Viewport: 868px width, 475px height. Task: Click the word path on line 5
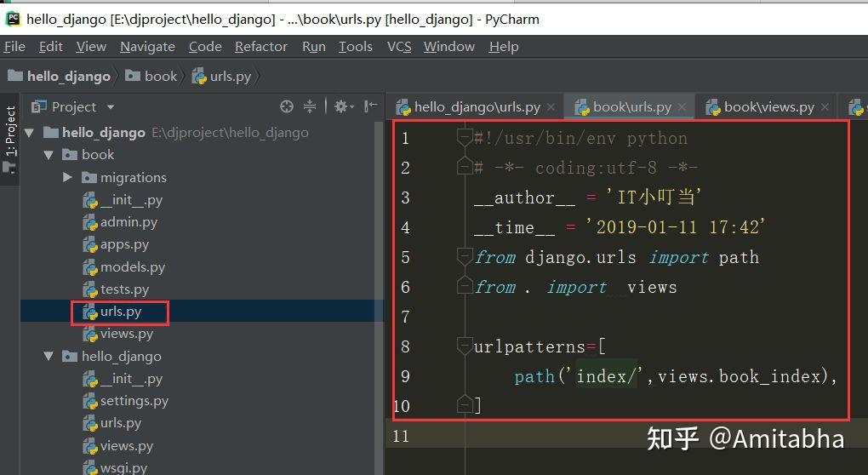click(x=739, y=257)
